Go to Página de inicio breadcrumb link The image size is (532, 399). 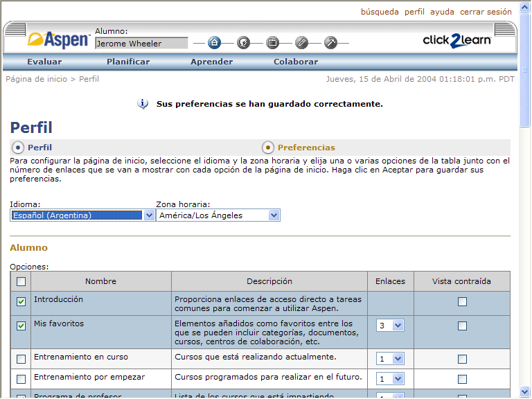pyautogui.click(x=36, y=79)
